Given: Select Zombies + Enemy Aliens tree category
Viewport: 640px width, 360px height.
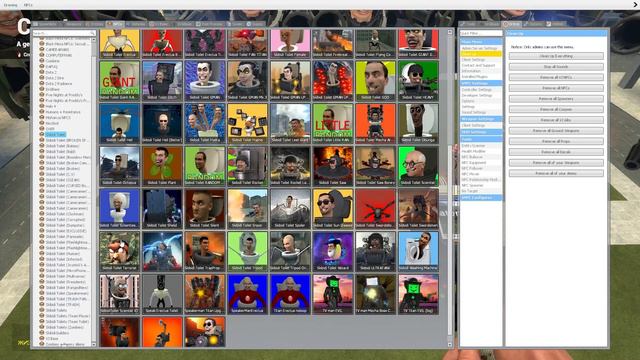Looking at the screenshot, I should pos(65,344).
